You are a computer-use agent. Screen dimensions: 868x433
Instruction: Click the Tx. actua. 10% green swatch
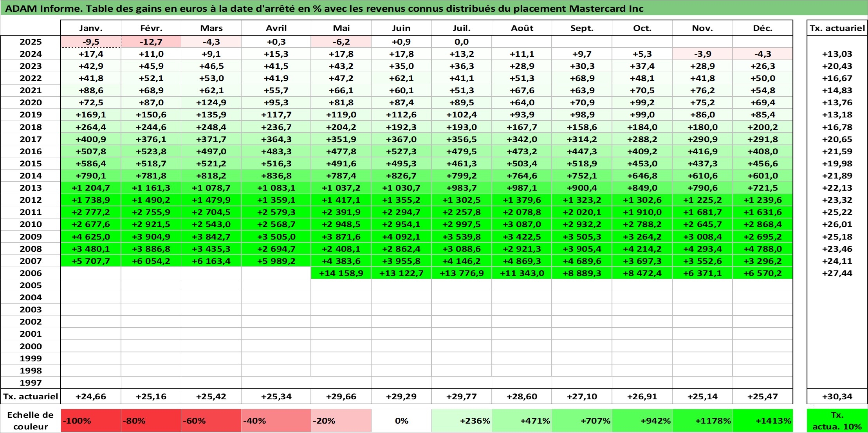pyautogui.click(x=837, y=421)
